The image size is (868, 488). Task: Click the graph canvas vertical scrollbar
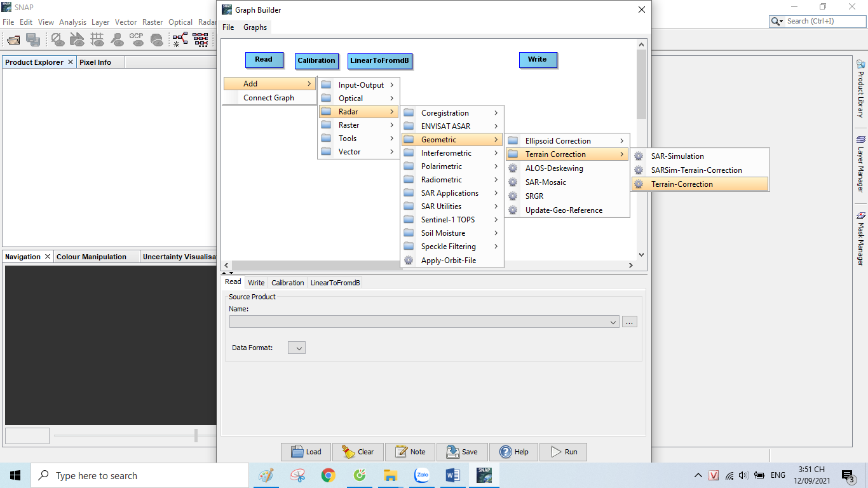(x=641, y=84)
